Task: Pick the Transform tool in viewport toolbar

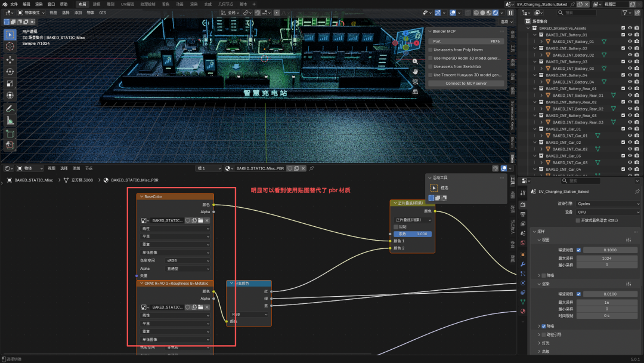Action: pos(10,96)
